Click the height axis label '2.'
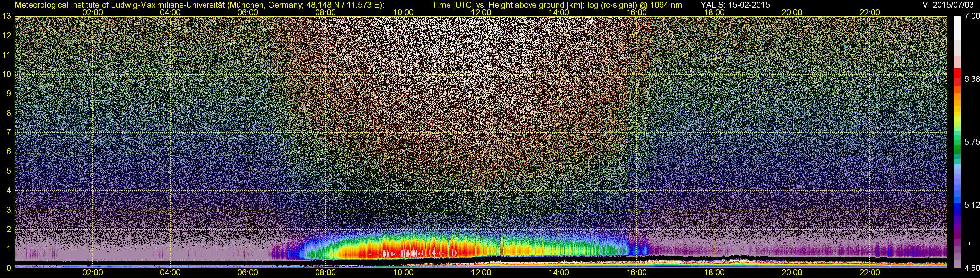980x278 pixels. pos(9,229)
